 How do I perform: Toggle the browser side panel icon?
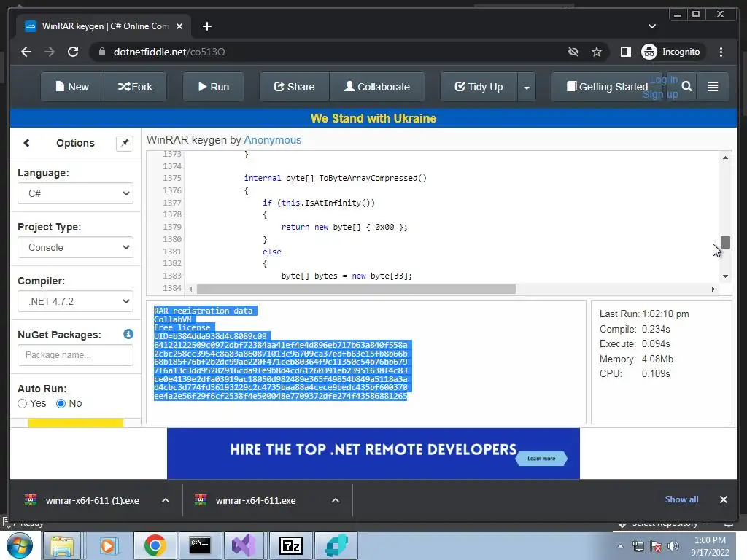click(x=625, y=52)
